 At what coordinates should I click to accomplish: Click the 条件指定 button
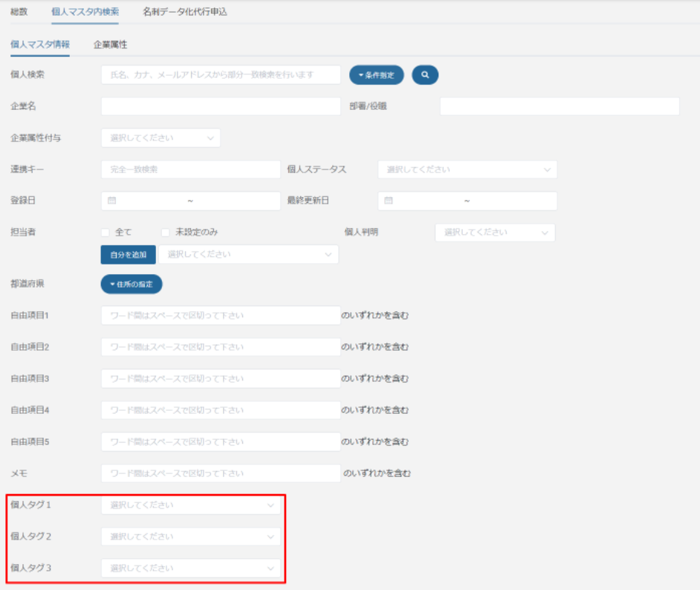[x=376, y=75]
